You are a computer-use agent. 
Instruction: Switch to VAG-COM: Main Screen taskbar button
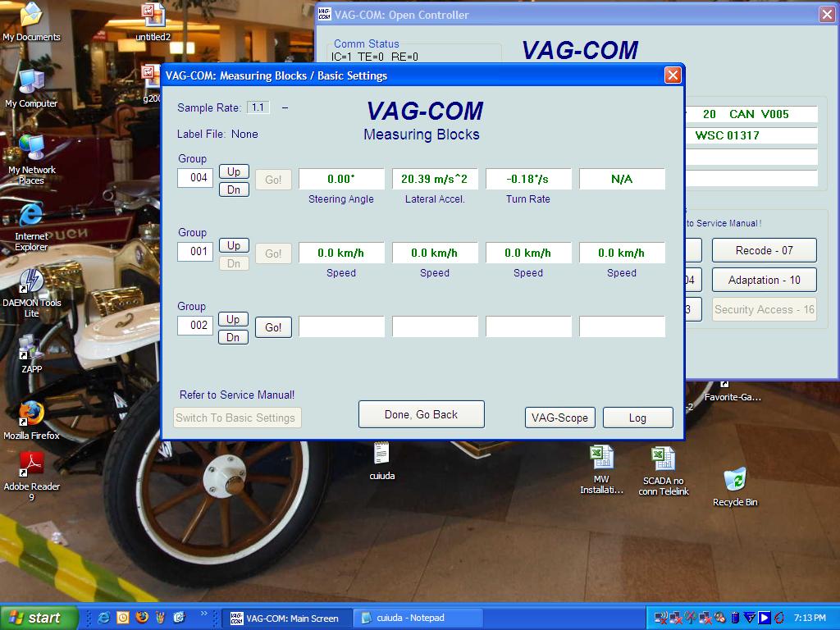pos(287,619)
